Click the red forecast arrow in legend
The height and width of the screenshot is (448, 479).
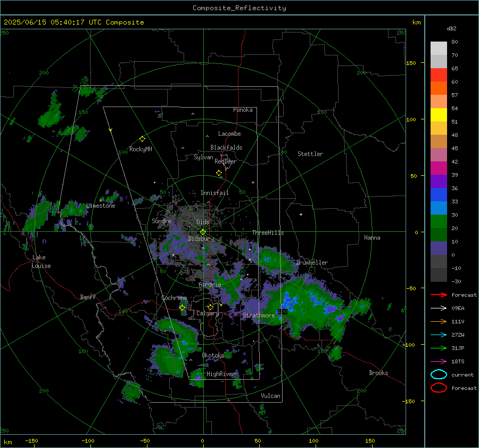click(x=439, y=295)
